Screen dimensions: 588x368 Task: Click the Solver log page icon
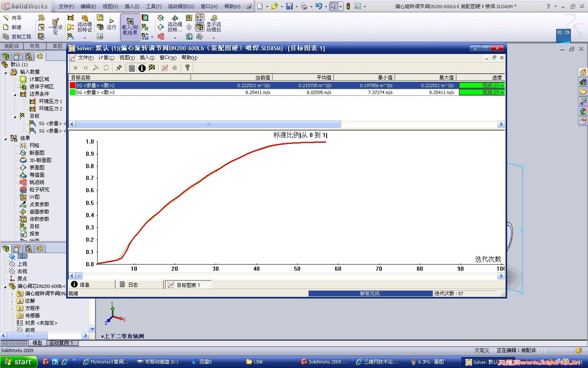[132, 68]
